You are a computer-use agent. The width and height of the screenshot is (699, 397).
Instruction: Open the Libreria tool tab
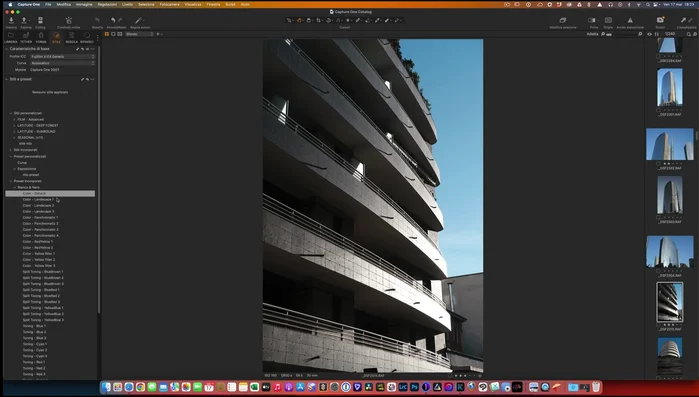[11, 37]
